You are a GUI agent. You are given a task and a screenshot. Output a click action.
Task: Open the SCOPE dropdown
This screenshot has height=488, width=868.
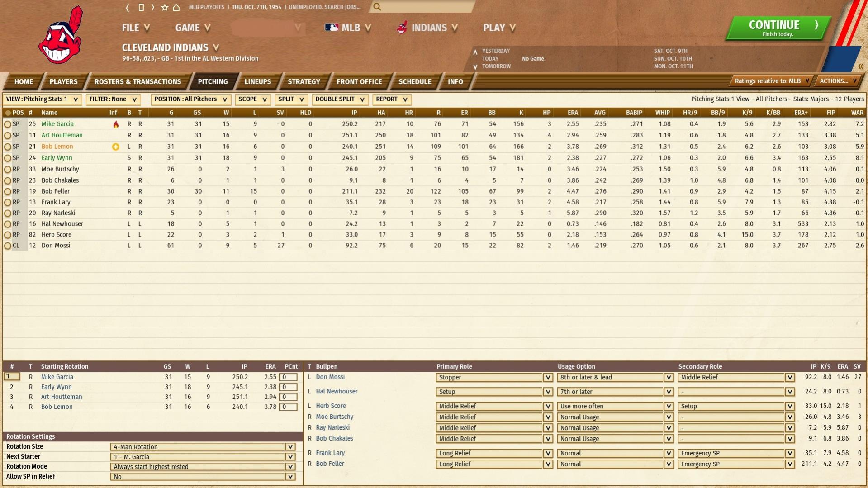252,99
